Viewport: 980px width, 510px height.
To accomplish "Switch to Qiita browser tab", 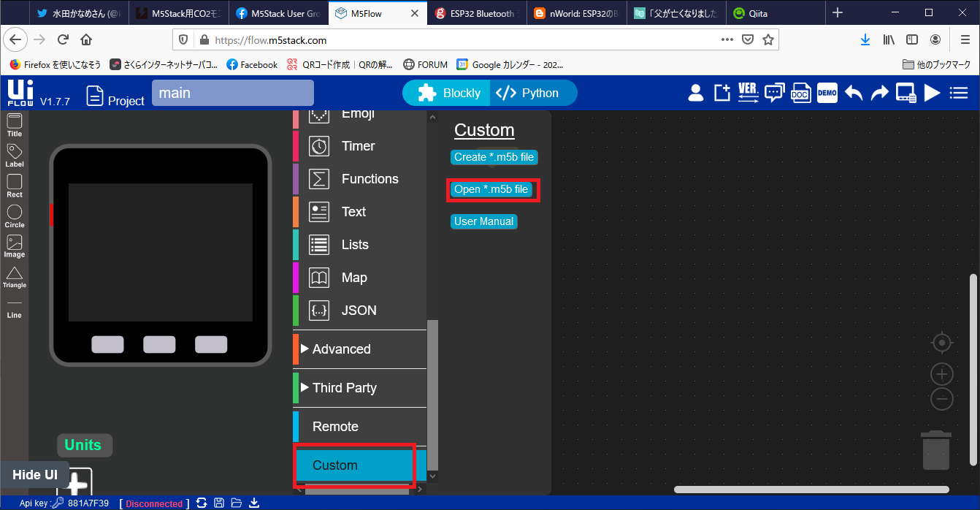I will pos(776,13).
